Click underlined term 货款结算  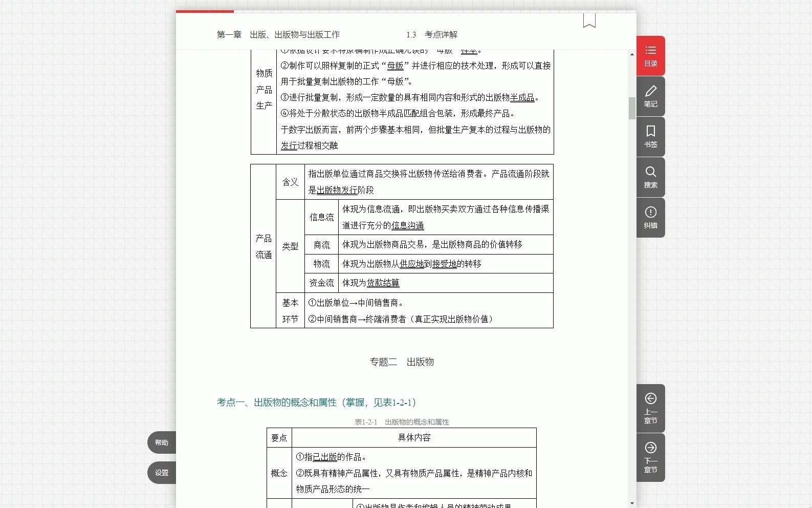(x=383, y=283)
